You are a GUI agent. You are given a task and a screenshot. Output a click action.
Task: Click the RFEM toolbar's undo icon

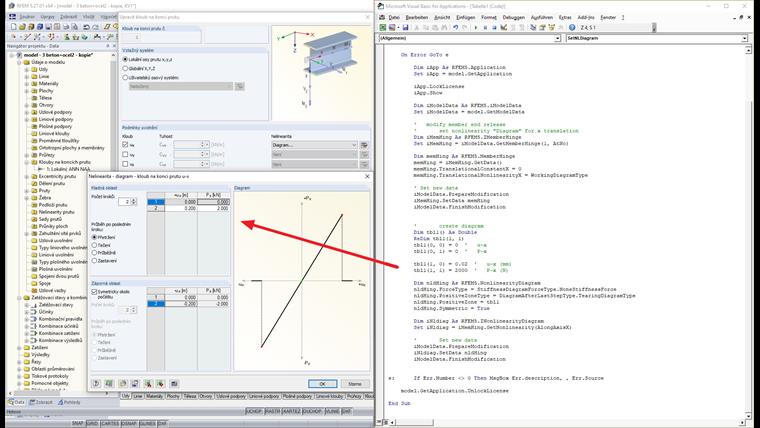[87, 27]
